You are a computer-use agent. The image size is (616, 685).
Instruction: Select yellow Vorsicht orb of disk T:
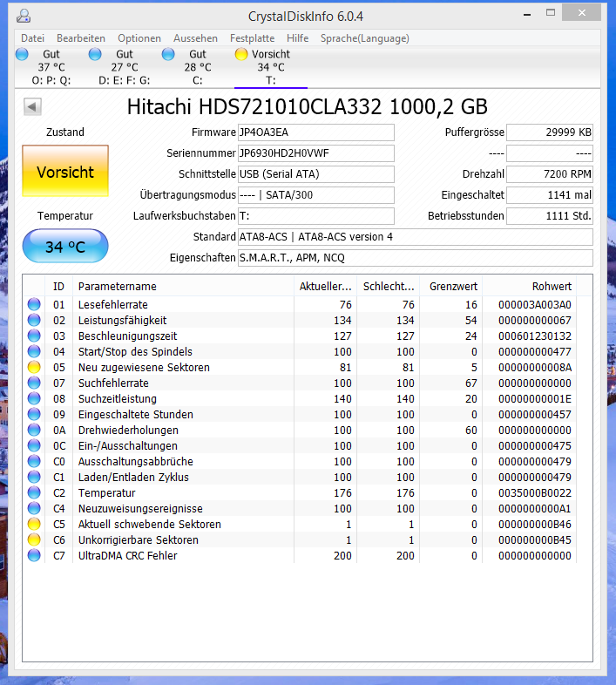tap(241, 54)
